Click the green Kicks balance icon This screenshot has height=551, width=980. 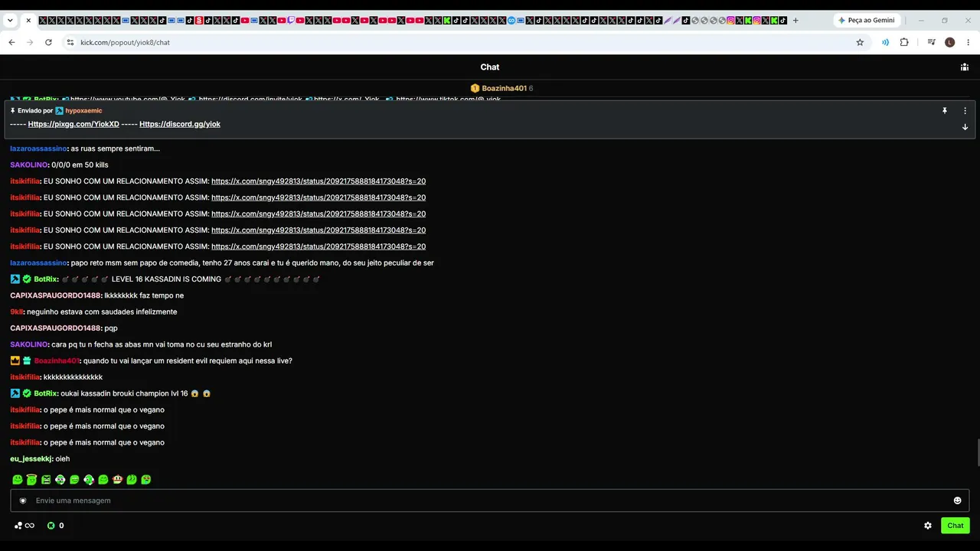pyautogui.click(x=51, y=526)
